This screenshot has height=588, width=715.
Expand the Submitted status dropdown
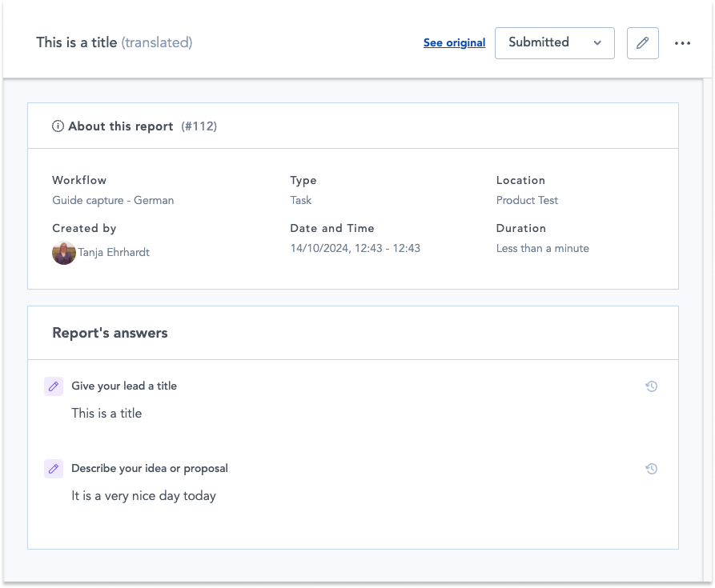[x=554, y=43]
